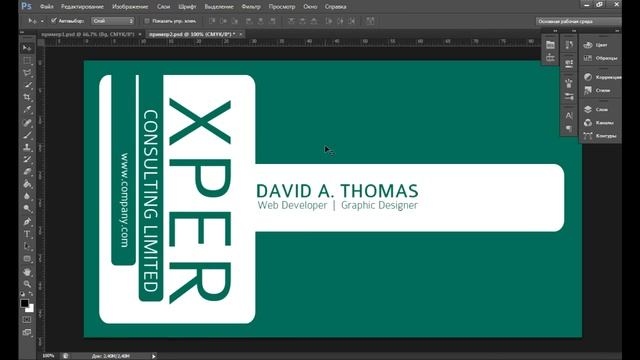Swap foreground and background colors
640x360 pixels.
point(31,293)
